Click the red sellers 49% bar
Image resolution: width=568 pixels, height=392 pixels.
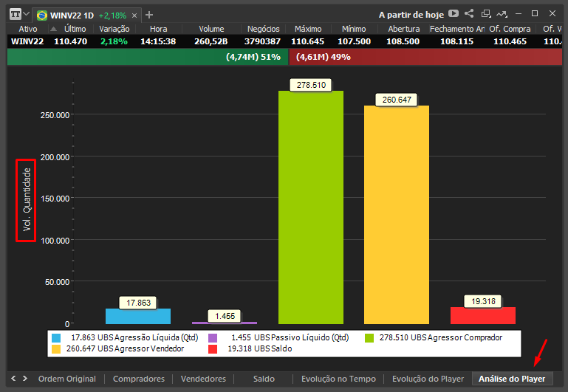pyautogui.click(x=425, y=57)
